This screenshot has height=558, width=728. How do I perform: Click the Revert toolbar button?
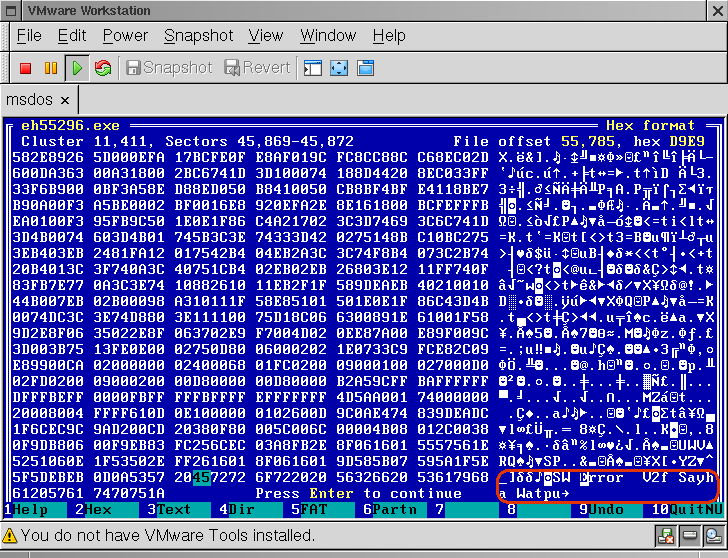(258, 68)
